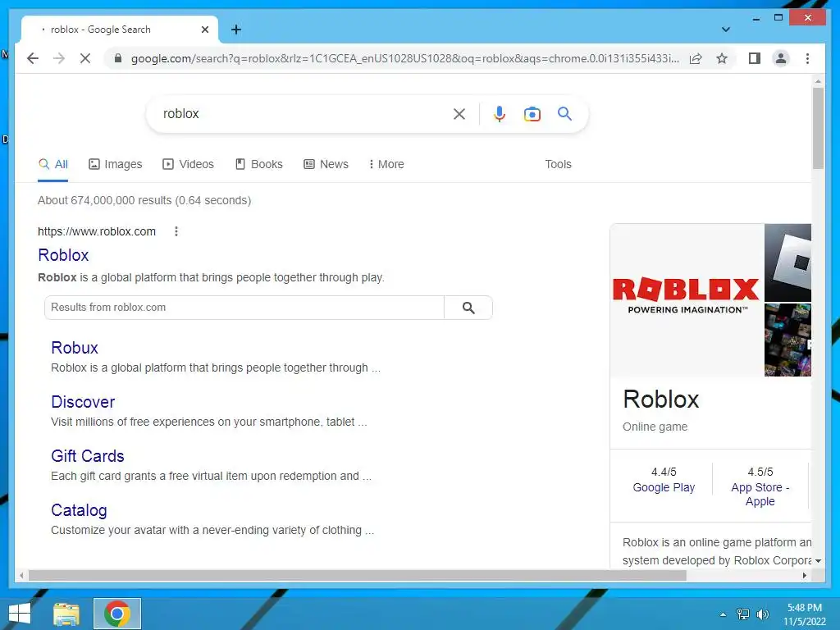Open the Robux sitelink
The height and width of the screenshot is (630, 840).
pyautogui.click(x=75, y=348)
